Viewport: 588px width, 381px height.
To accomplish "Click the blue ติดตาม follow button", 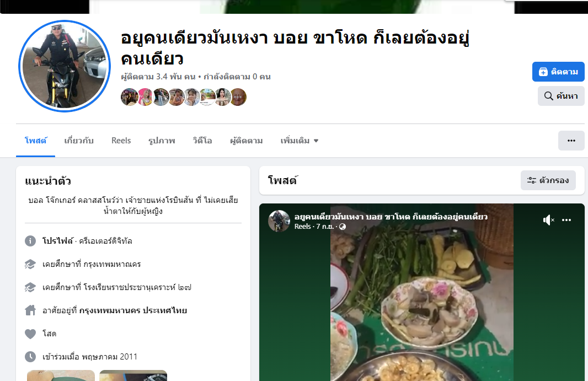I will tap(558, 72).
